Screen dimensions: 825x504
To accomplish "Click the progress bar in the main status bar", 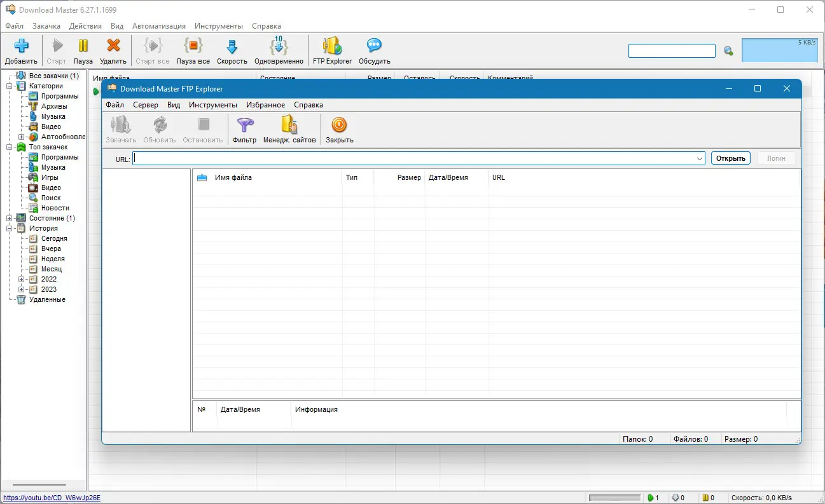I will [614, 498].
